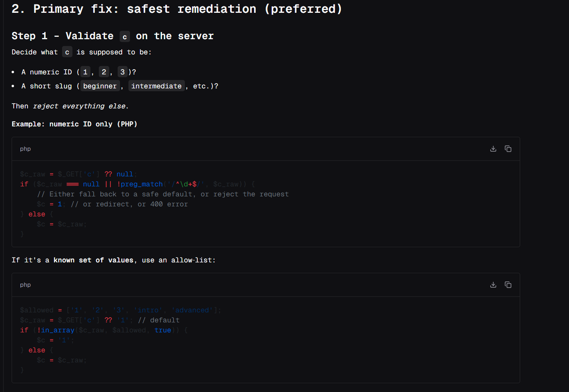Click the php label on first code block
The height and width of the screenshot is (392, 569).
click(x=25, y=149)
